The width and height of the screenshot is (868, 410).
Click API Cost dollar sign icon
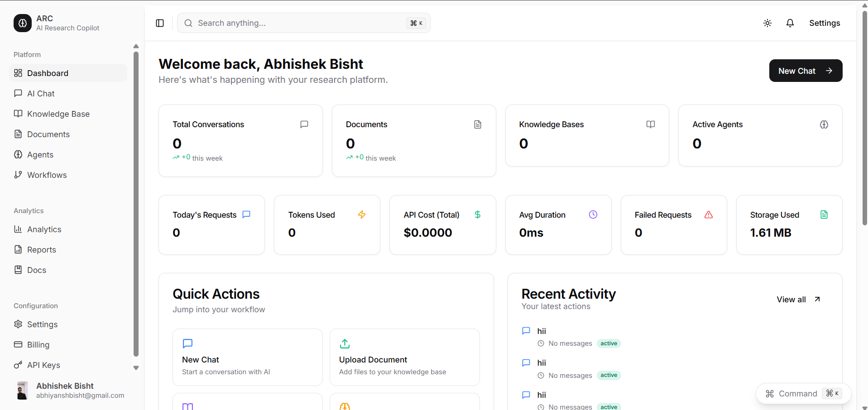tap(478, 215)
